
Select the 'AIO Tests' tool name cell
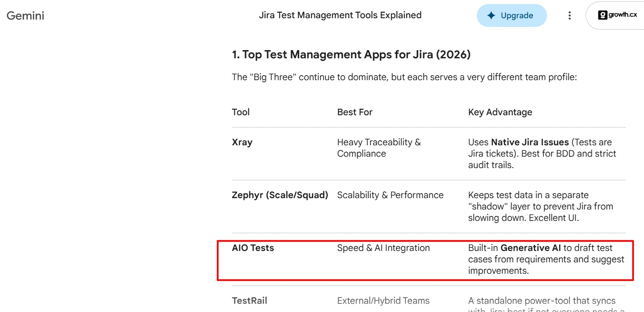(x=253, y=248)
